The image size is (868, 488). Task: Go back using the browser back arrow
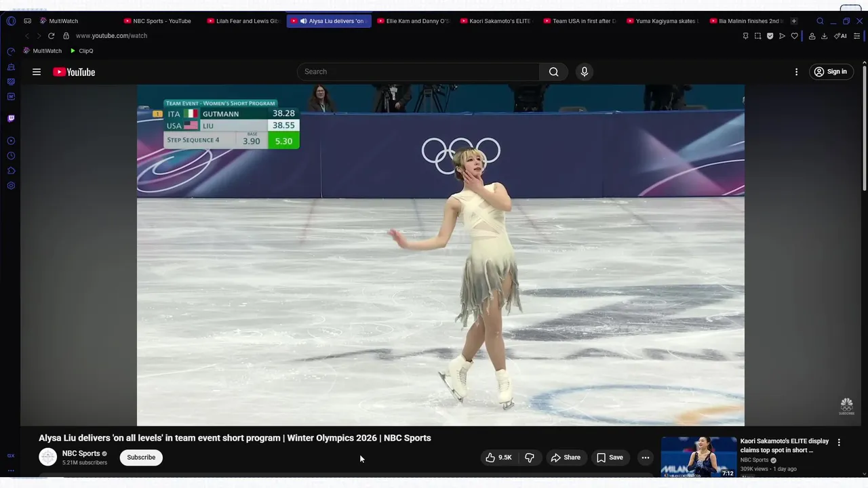pos(26,36)
